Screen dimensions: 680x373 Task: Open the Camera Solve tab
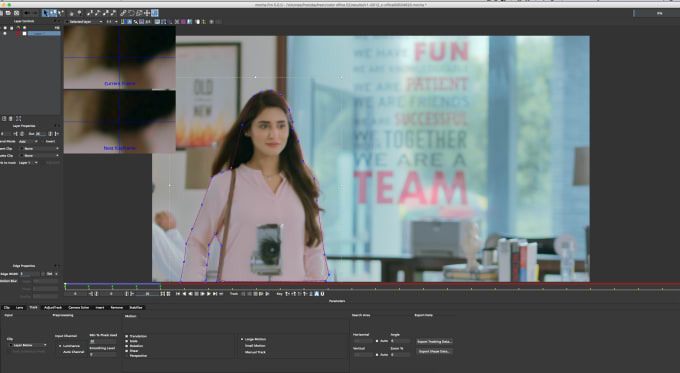[x=78, y=308]
